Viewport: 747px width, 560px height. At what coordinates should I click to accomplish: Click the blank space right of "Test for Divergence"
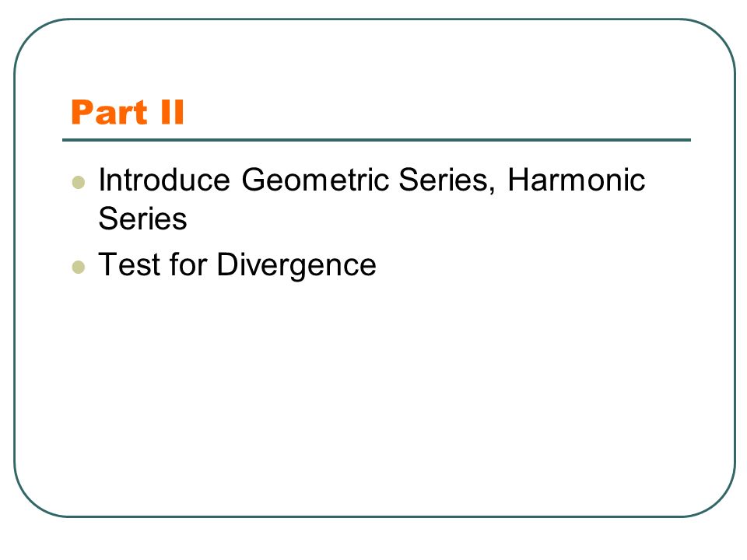534,264
